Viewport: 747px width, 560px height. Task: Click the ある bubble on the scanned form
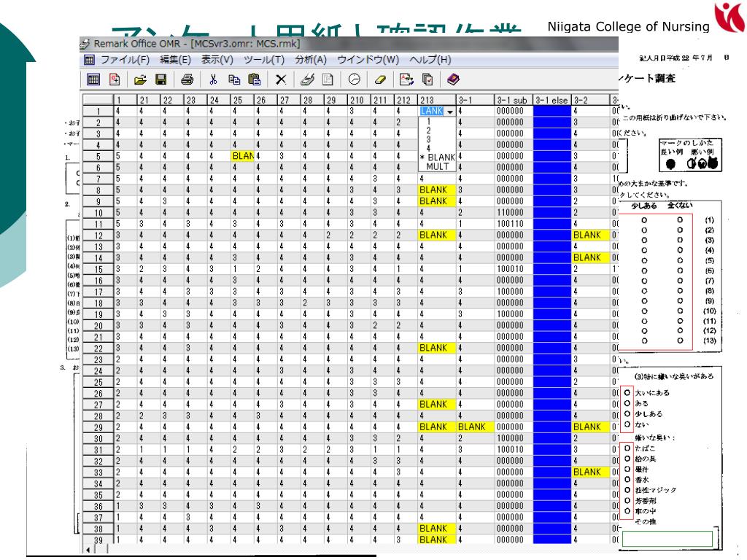pyautogui.click(x=627, y=402)
